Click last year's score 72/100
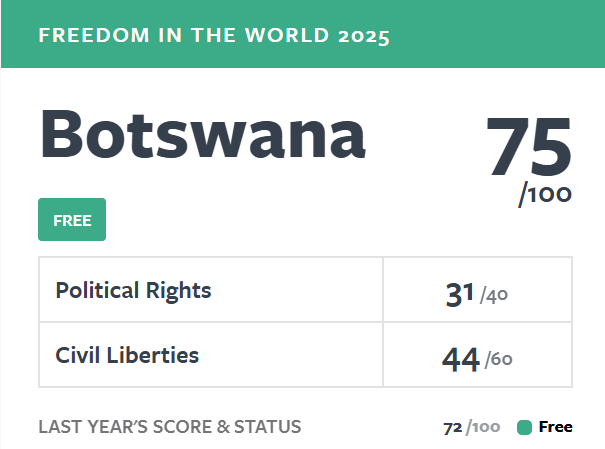The width and height of the screenshot is (605, 449). click(471, 428)
